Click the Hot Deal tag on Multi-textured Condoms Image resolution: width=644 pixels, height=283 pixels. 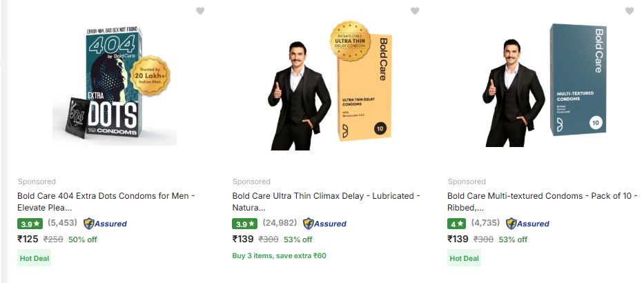[464, 258]
